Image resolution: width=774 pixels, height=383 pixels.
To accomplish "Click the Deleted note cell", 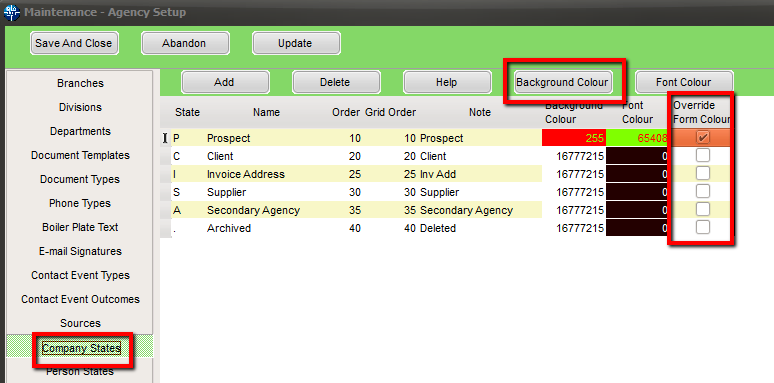I will [x=438, y=228].
